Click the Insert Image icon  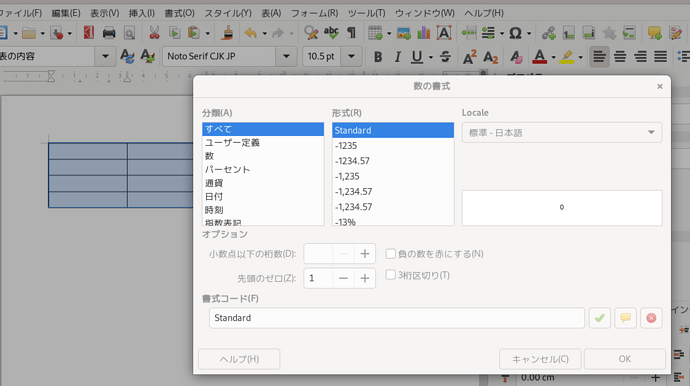pyautogui.click(x=404, y=33)
